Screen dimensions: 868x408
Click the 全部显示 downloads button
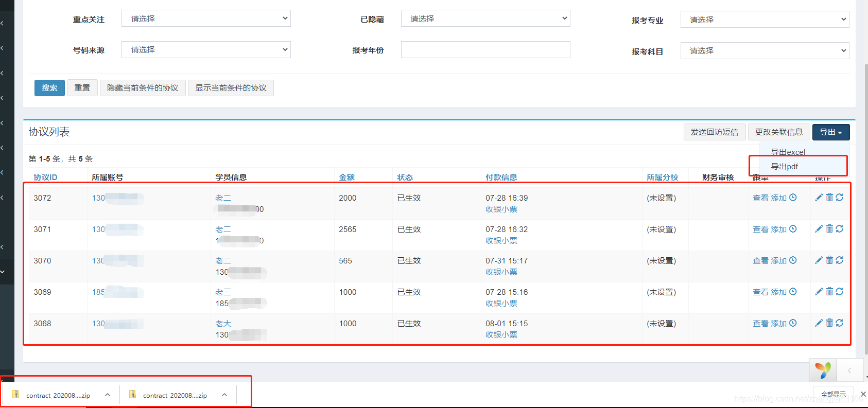(834, 394)
